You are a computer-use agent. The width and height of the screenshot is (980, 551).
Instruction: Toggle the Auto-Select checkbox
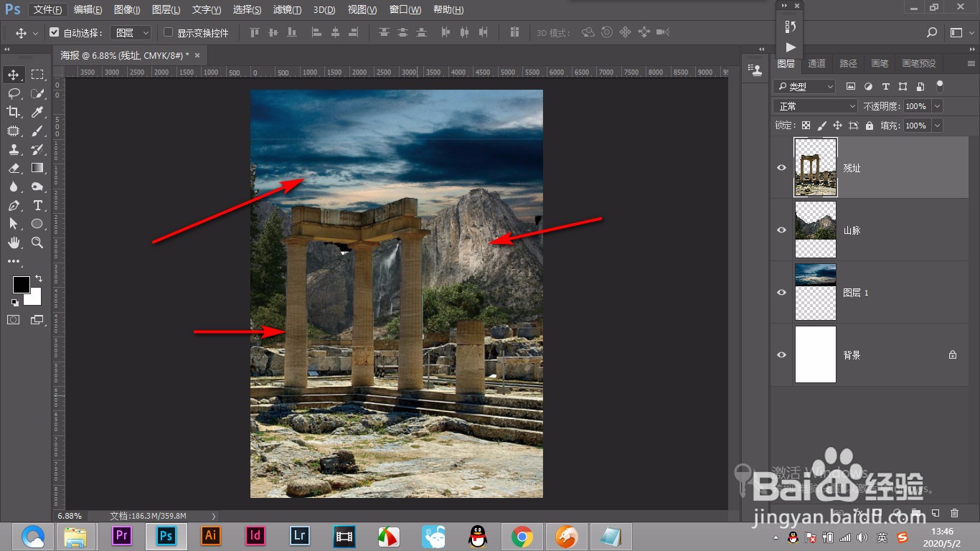pyautogui.click(x=54, y=32)
